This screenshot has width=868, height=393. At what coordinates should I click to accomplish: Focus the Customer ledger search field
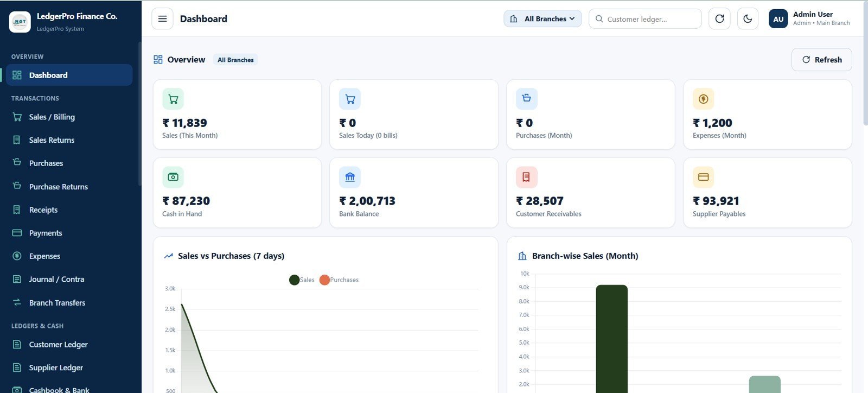tap(645, 18)
